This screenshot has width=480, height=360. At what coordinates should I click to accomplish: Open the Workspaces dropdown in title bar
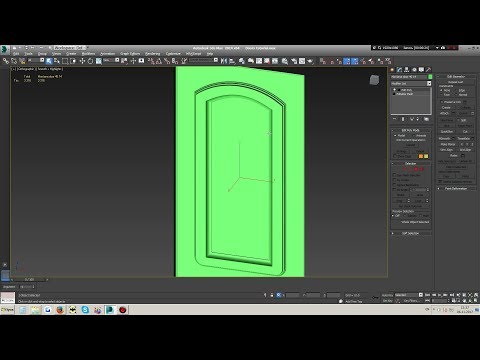coord(70,48)
